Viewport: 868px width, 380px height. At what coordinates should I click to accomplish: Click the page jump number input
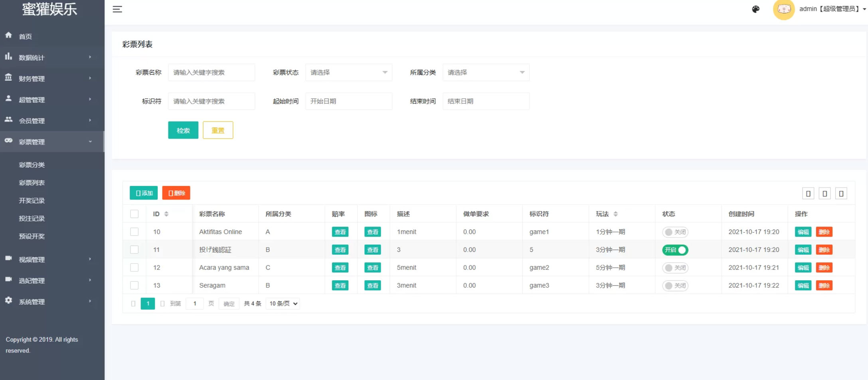195,304
